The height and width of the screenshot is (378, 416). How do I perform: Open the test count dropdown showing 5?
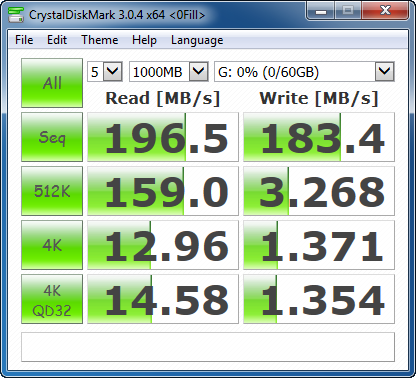click(x=105, y=71)
